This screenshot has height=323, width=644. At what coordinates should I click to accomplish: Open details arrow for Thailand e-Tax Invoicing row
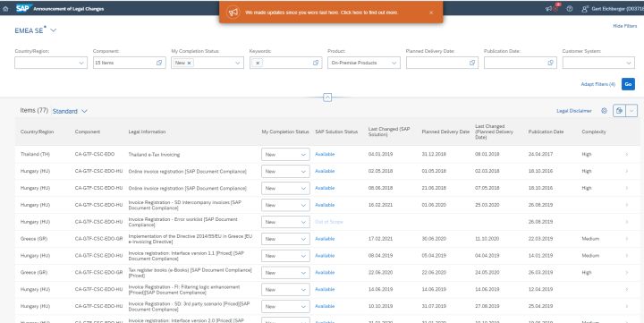click(x=627, y=155)
